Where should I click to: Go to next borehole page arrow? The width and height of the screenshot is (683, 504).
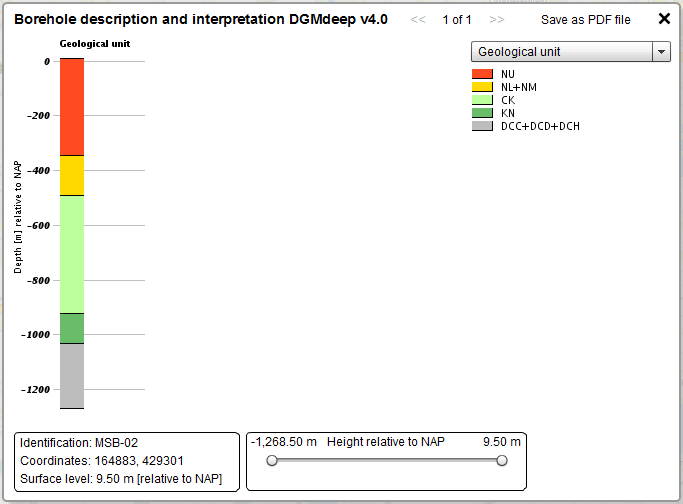pyautogui.click(x=497, y=19)
